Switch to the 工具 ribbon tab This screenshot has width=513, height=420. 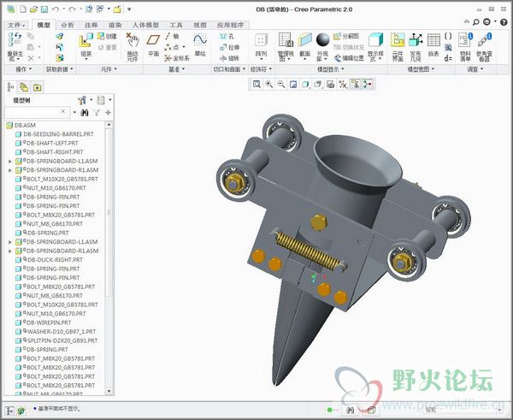point(175,25)
